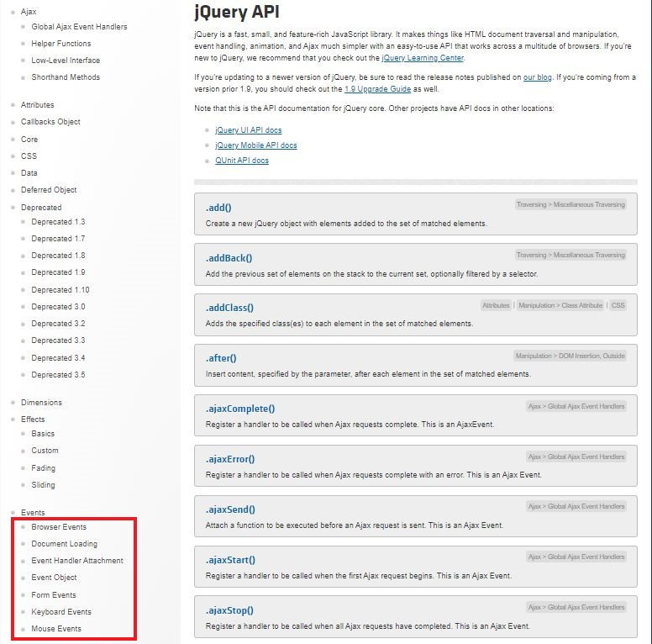Viewport: 652px width, 644px height.
Task: Open Deprecated 1.3 subcategory
Action: tap(58, 222)
